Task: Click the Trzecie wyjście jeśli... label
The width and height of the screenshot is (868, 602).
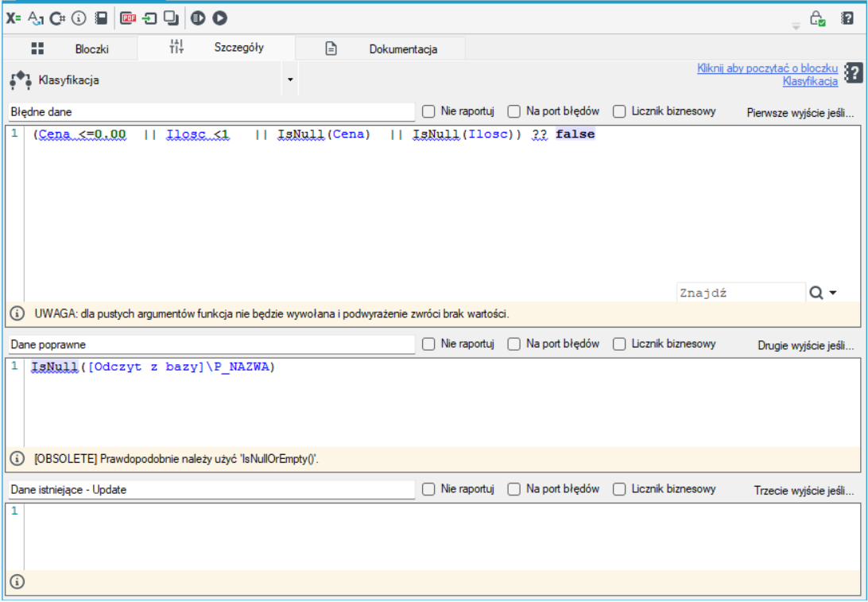Action: tap(804, 490)
